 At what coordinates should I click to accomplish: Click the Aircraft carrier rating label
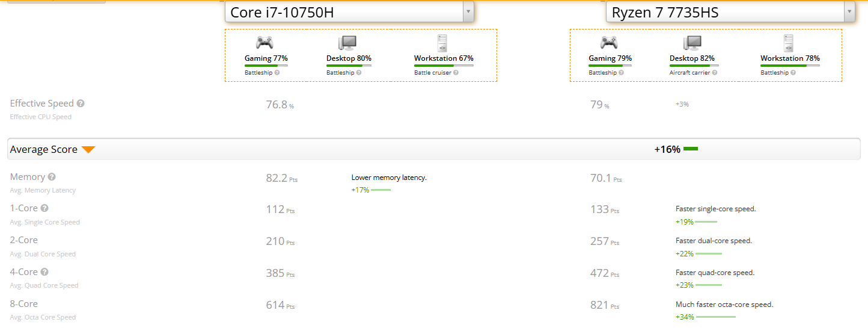pos(689,73)
